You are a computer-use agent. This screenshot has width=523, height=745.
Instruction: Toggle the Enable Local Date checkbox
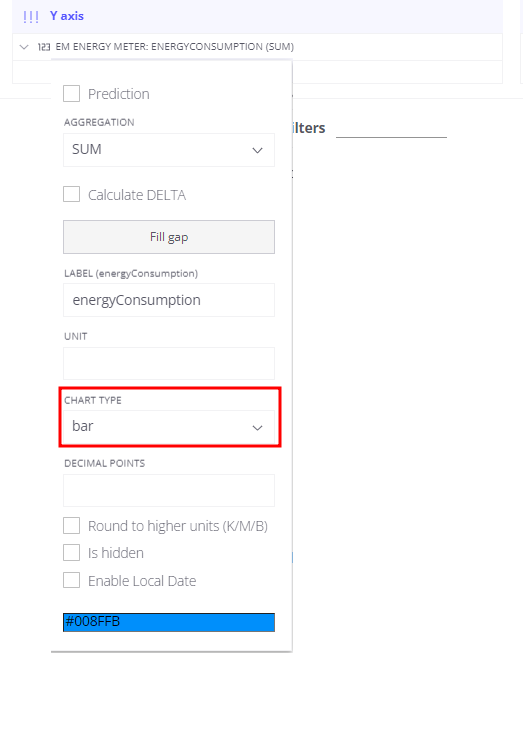point(71,580)
